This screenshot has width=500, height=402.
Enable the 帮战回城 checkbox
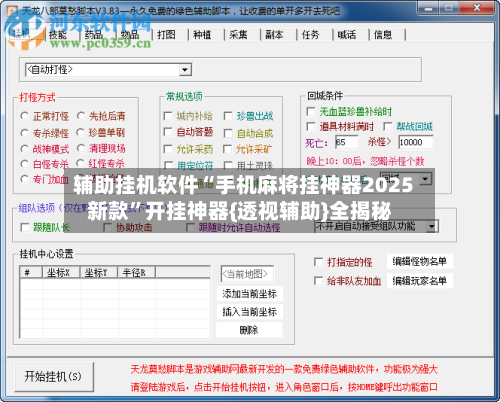(x=388, y=126)
